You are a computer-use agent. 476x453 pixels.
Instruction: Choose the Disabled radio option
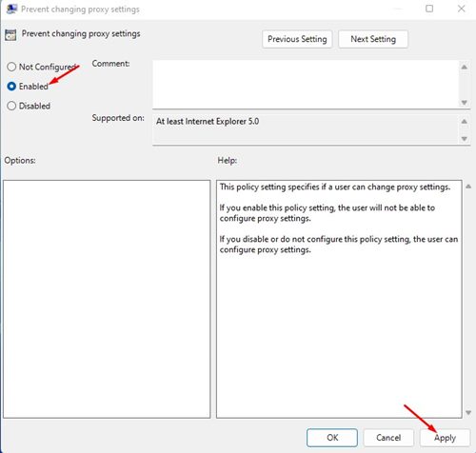coord(11,106)
